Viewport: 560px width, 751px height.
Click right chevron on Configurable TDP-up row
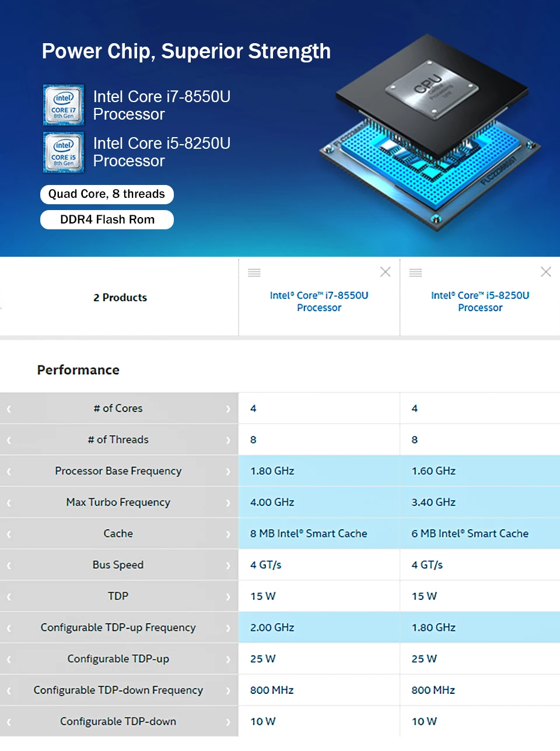click(228, 659)
